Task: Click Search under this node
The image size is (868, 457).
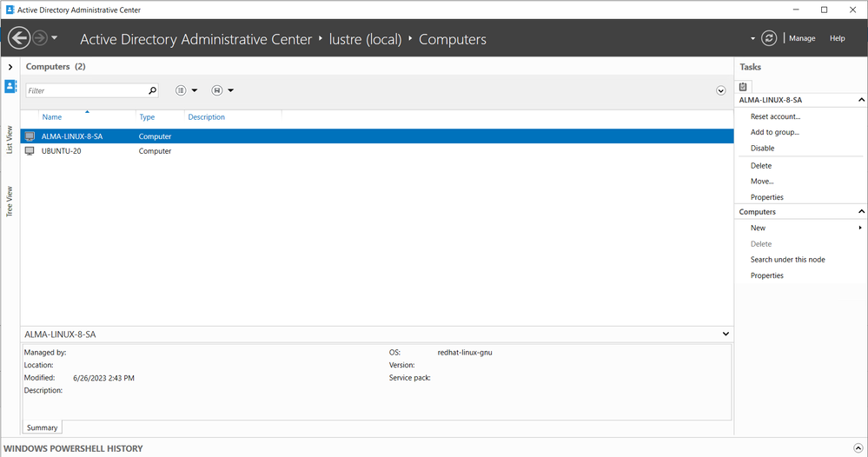Action: (x=787, y=260)
